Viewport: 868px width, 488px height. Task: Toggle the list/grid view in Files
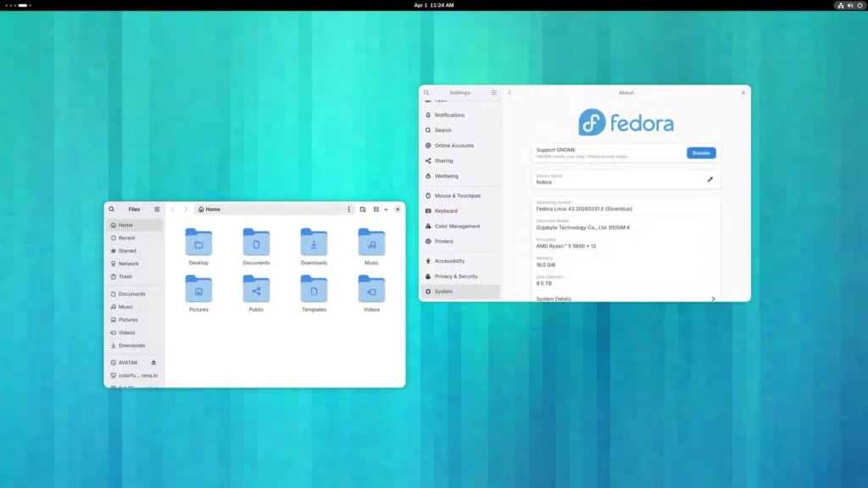[x=376, y=209]
